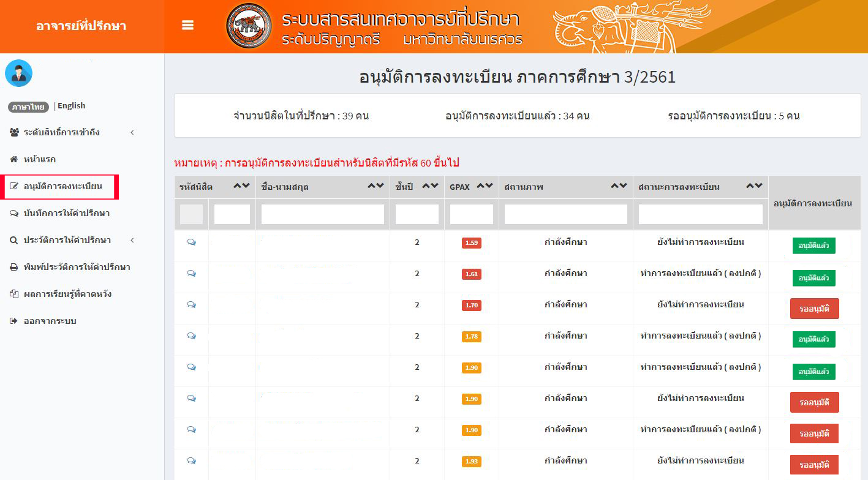Click the user avatar icon in sidebar
This screenshot has height=480, width=868.
coord(18,73)
